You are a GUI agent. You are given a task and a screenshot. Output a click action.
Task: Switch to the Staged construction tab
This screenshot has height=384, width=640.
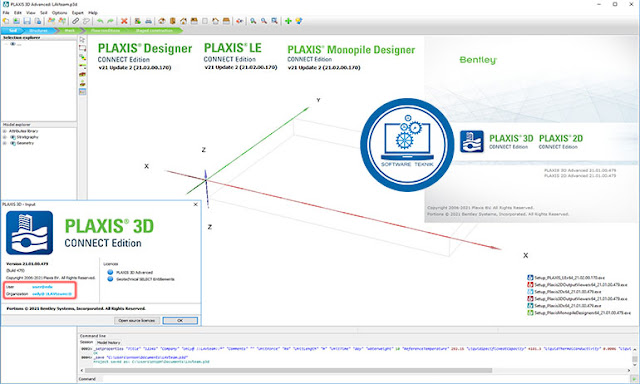coord(154,31)
